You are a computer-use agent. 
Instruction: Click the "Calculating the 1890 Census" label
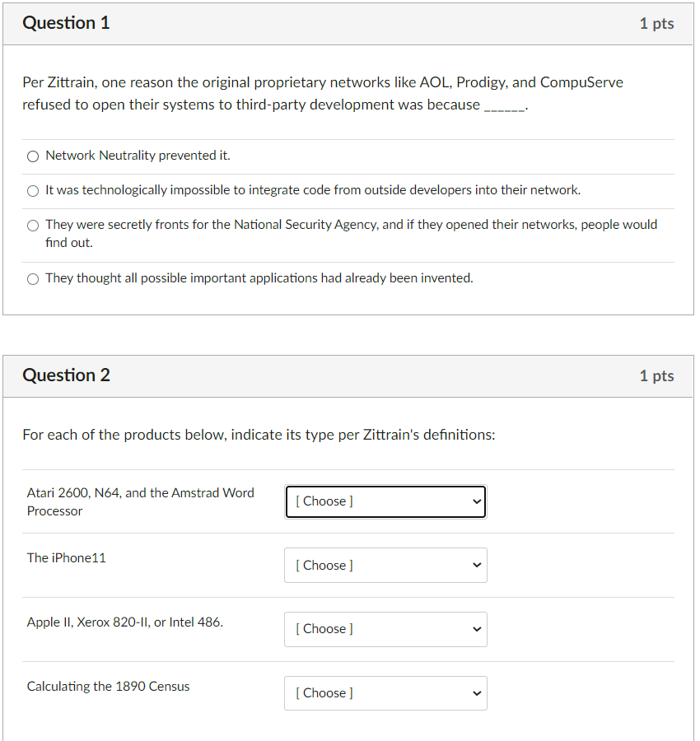[108, 686]
